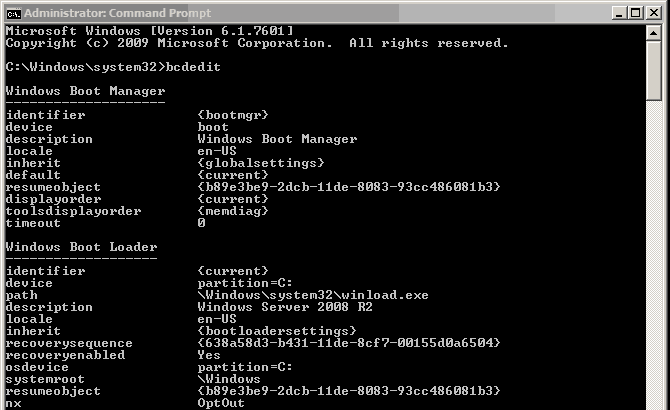670x410 pixels.
Task: Click the {globalsettings} inherit value
Action: 261,163
